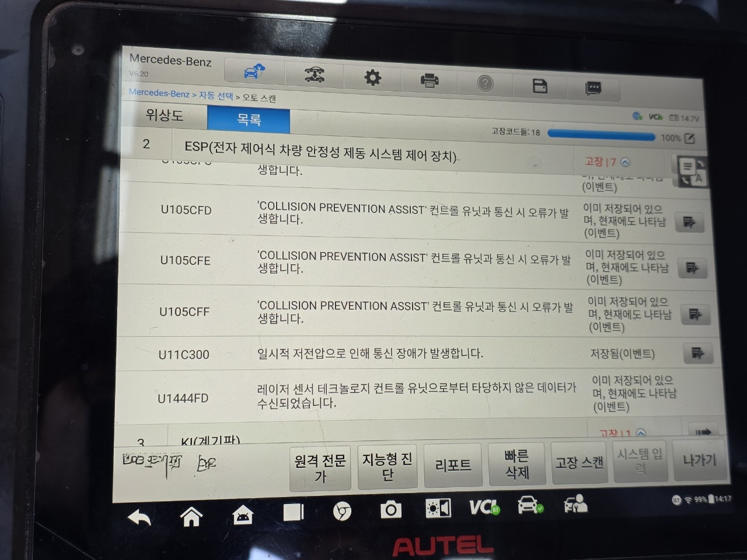
Task: Open the message feedback icon
Action: pyautogui.click(x=593, y=88)
